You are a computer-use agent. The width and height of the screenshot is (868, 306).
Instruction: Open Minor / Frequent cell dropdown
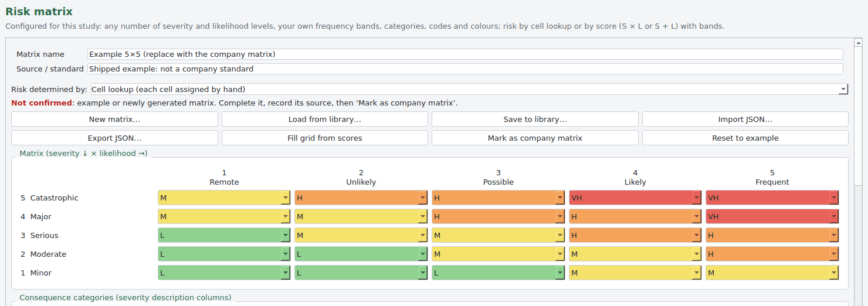772,273
